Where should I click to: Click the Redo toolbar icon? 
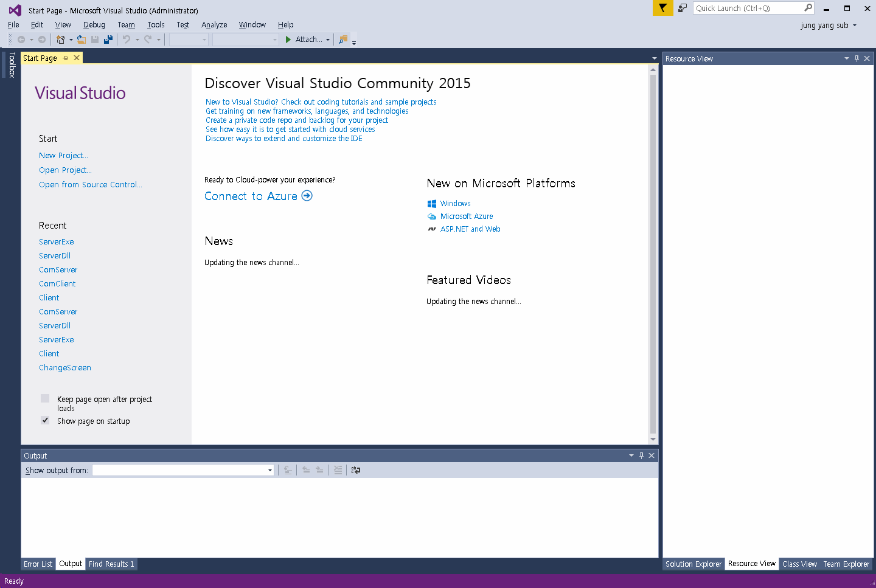[148, 40]
